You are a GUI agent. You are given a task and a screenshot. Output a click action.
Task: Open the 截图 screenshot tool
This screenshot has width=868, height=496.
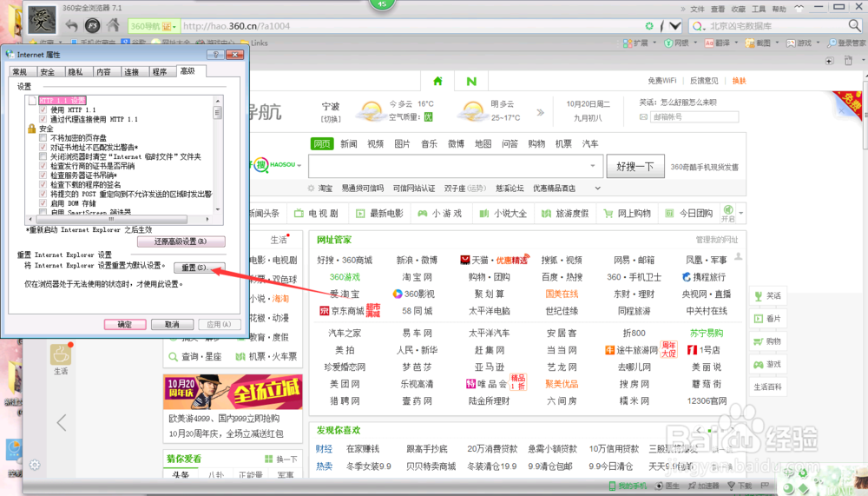click(x=758, y=43)
